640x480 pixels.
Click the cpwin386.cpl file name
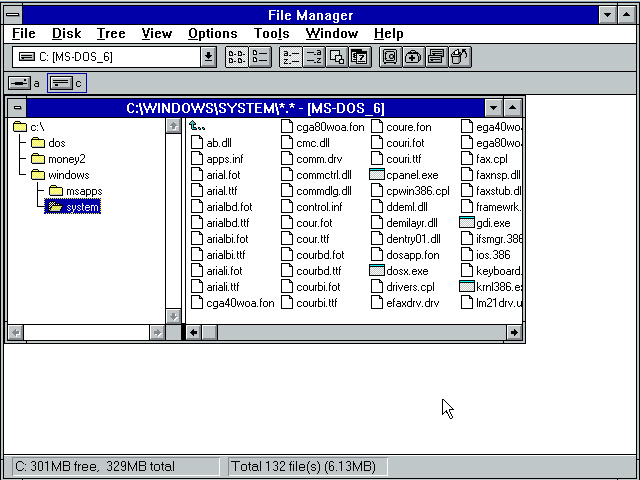[x=418, y=191]
